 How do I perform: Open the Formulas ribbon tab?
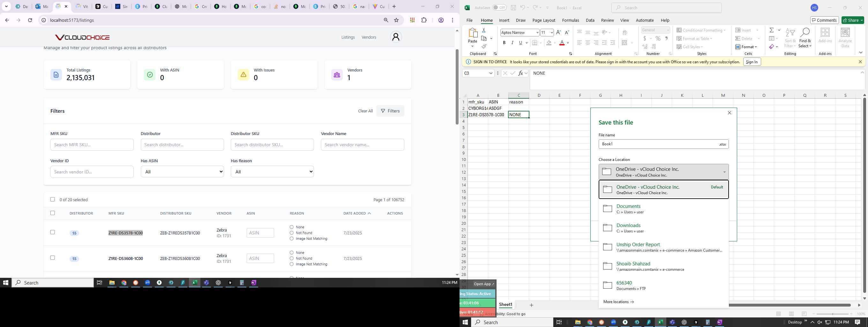coord(571,20)
